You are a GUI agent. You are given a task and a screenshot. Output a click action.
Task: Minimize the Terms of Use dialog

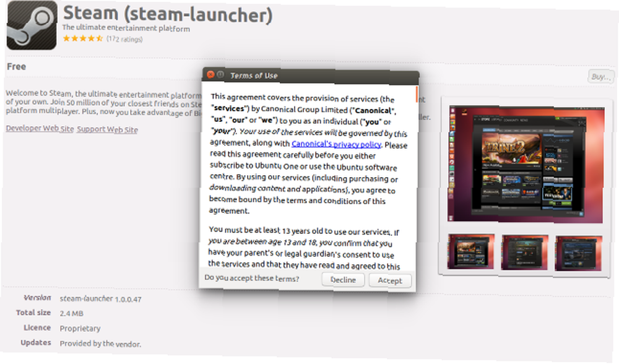[220, 74]
